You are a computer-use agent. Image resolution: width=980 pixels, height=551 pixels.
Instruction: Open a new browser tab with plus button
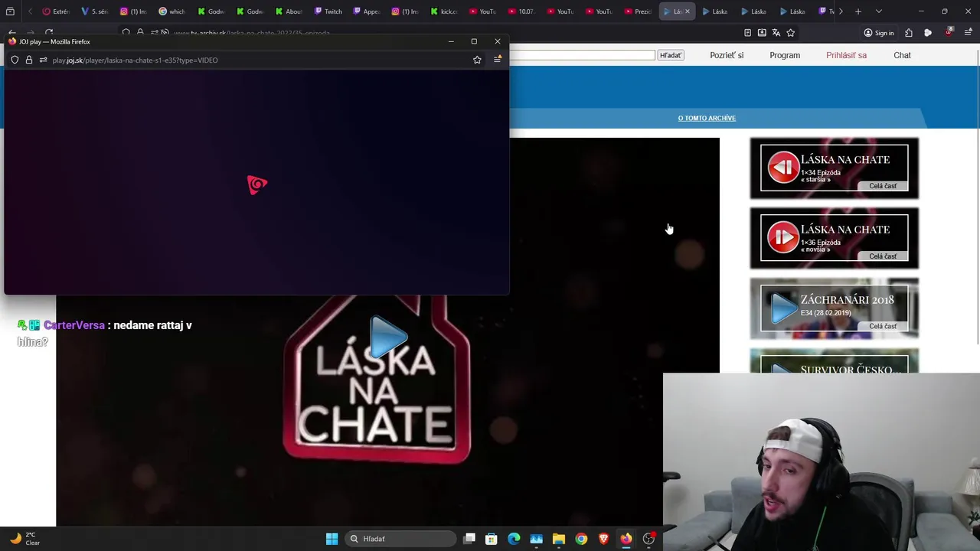pos(858,11)
